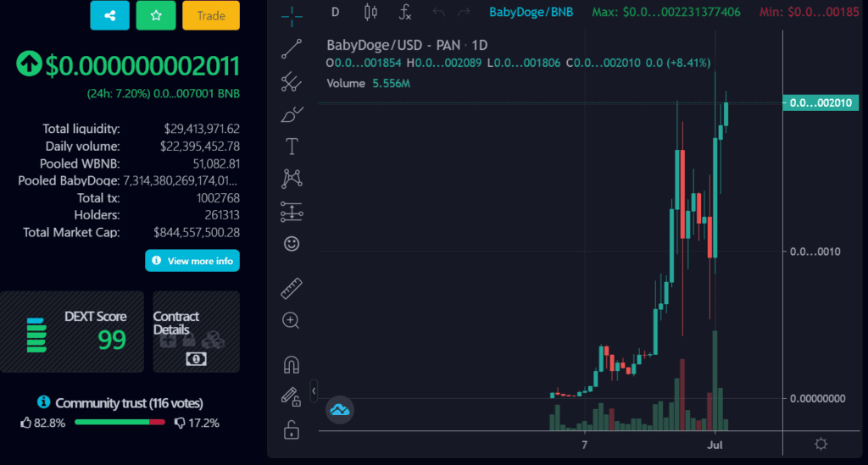Click the Volume 5.556M indicator label

[x=368, y=84]
